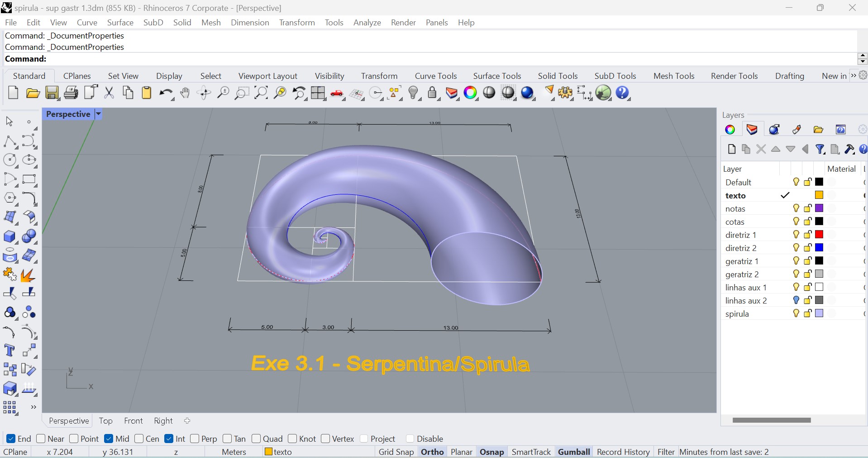Switch to the Top viewport tab
This screenshot has height=458, width=868.
[x=106, y=421]
